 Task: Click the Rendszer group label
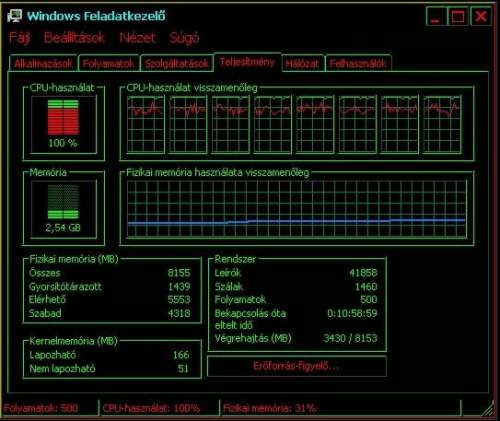tap(235, 259)
